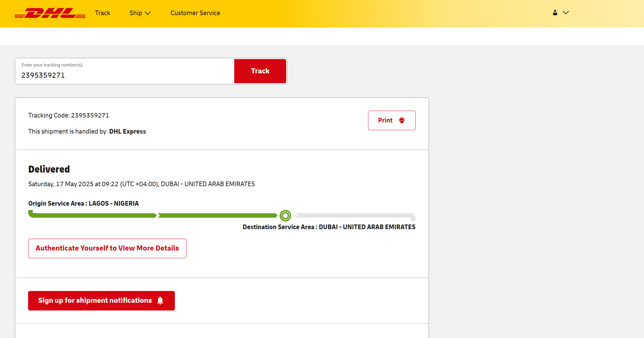
Task: Click the Print button
Action: (392, 120)
